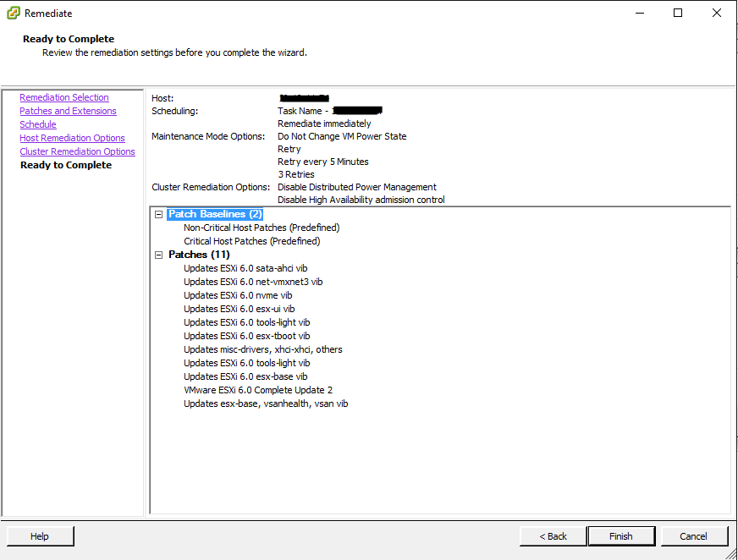Select Updates ESXi 6.0 sata-ahci vib

click(x=245, y=268)
